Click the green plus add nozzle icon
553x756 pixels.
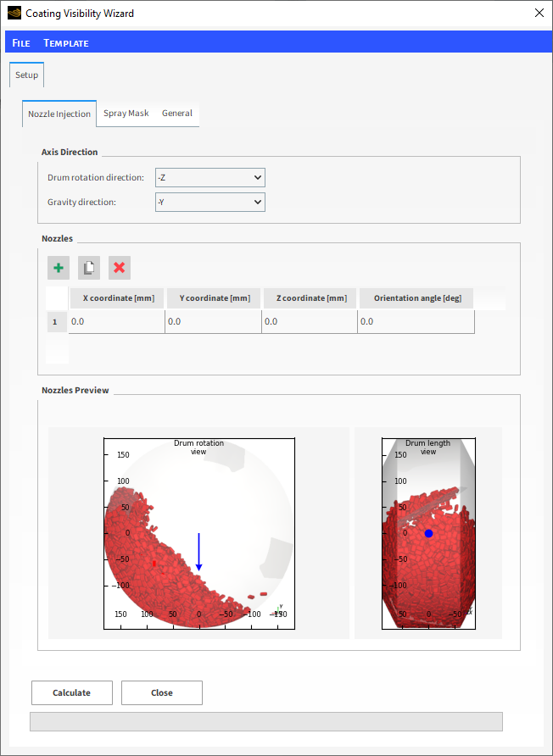coord(59,268)
